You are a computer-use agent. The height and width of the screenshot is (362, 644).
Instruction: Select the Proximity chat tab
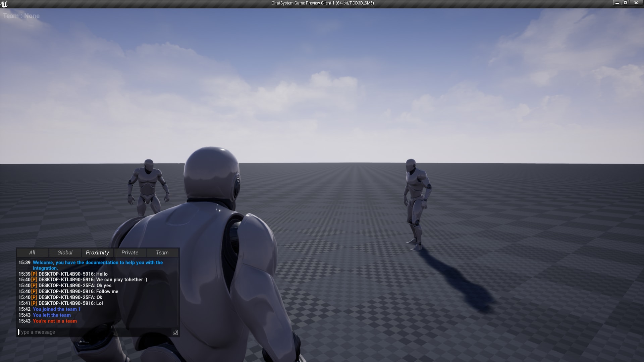pos(97,252)
